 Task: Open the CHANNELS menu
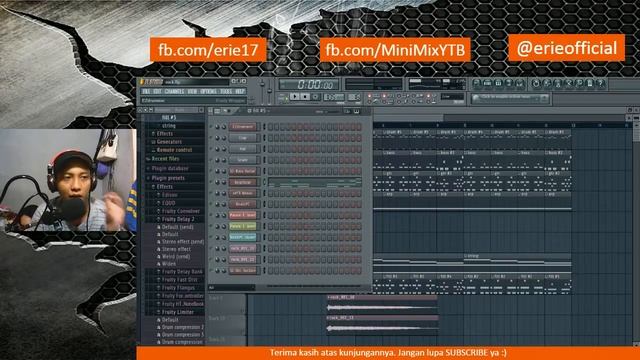(174, 91)
